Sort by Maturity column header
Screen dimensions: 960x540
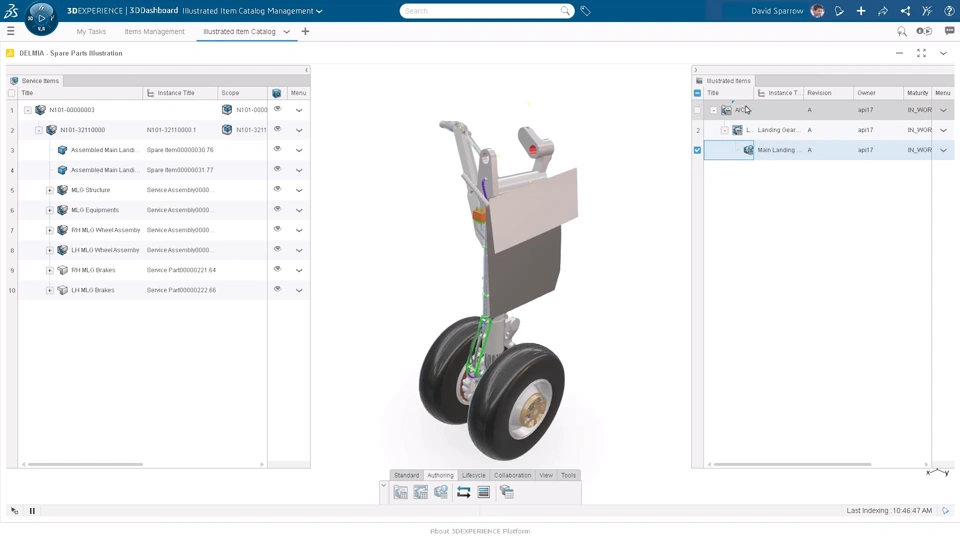coord(917,93)
